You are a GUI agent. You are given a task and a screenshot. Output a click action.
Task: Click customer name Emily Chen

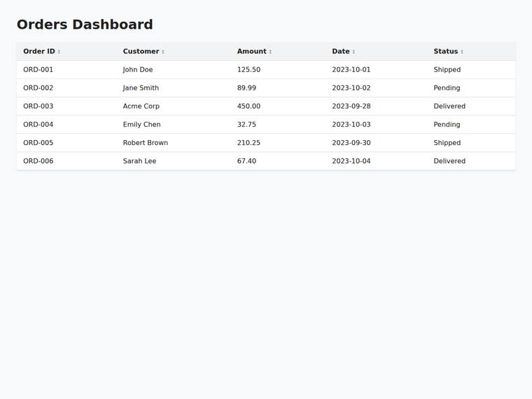tap(142, 125)
